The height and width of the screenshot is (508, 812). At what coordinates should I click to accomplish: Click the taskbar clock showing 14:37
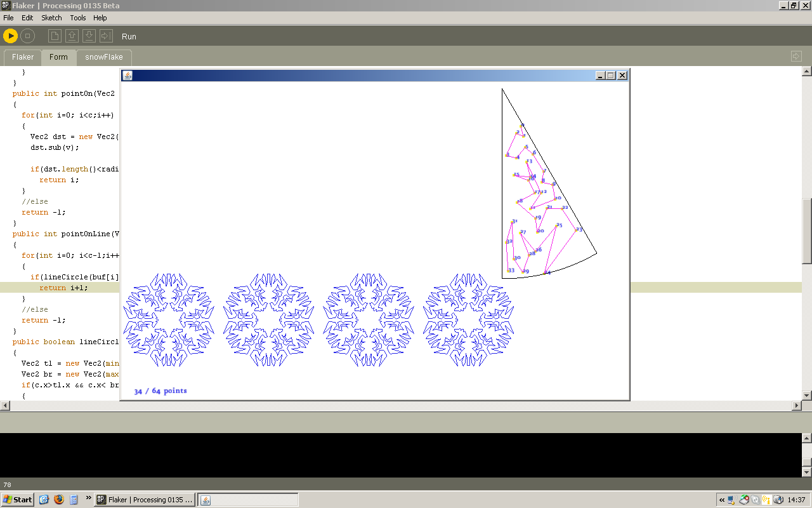click(796, 500)
